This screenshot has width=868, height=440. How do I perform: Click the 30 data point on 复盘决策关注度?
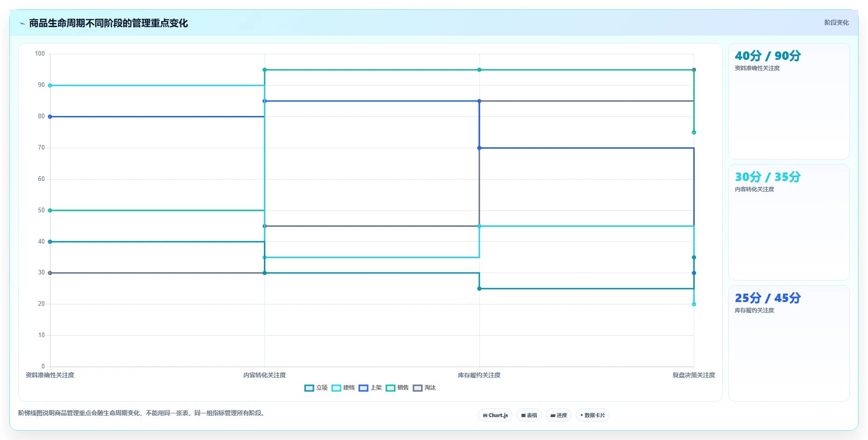pyautogui.click(x=694, y=273)
